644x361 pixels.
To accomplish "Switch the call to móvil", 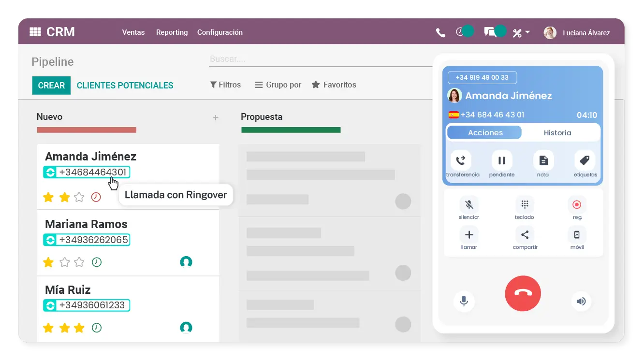I will pos(577,235).
